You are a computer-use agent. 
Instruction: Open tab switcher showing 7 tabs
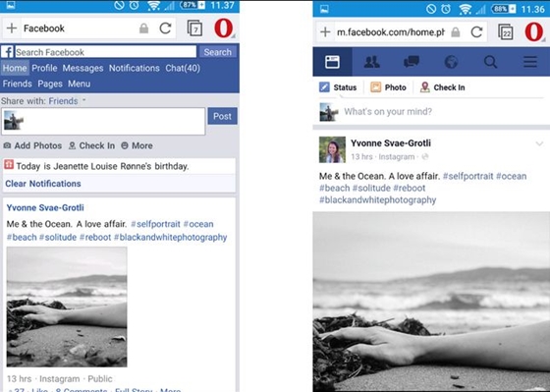tap(194, 28)
